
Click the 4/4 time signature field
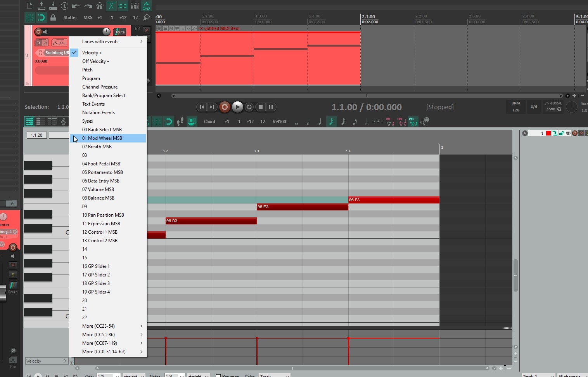pyautogui.click(x=534, y=107)
